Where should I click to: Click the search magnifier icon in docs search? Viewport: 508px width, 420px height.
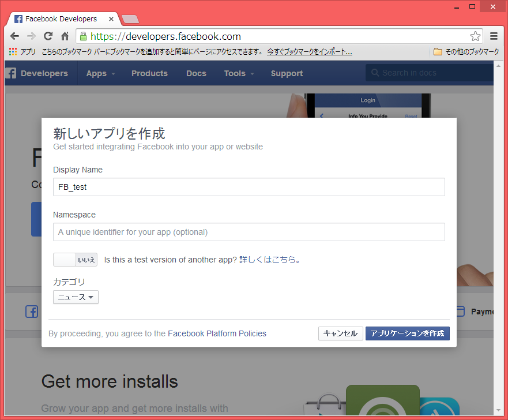375,73
